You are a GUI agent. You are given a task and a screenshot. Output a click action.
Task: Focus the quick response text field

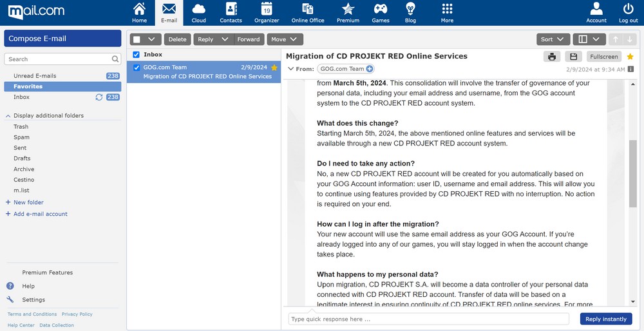429,319
